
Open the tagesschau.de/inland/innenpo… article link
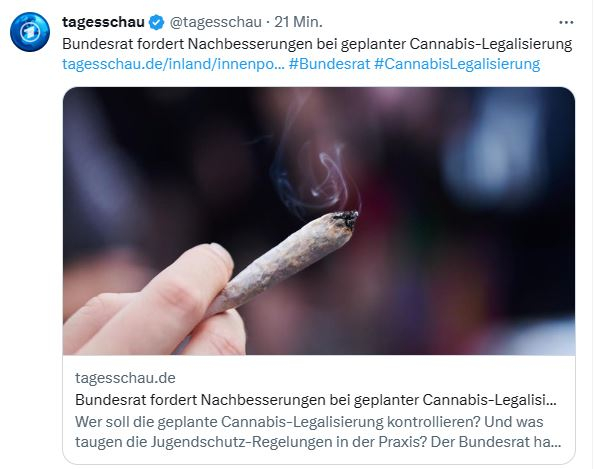pos(173,64)
